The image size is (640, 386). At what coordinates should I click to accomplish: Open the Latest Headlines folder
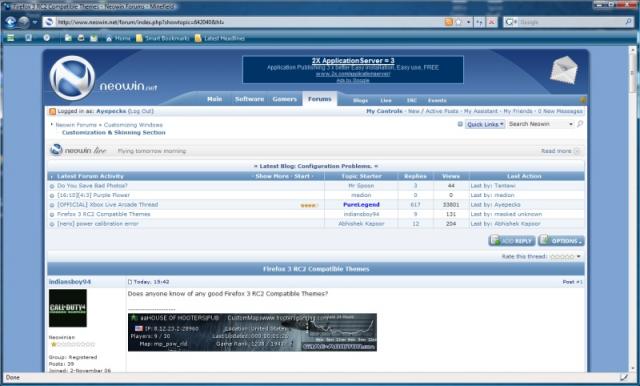220,38
